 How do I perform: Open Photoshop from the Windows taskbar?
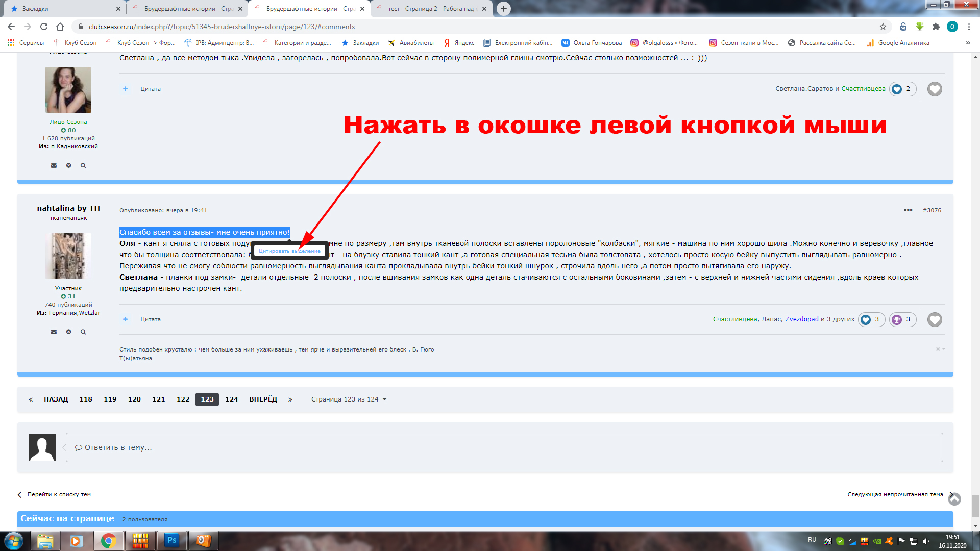[171, 540]
